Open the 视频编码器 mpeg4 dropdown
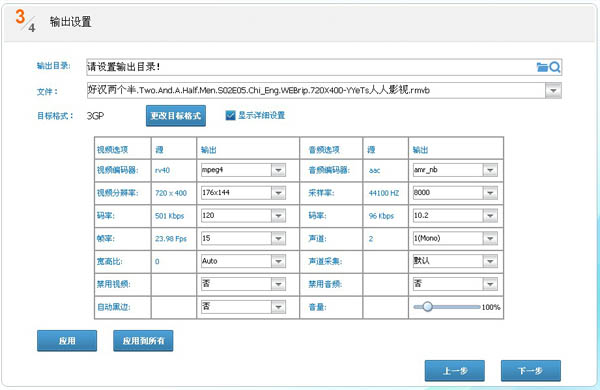The width and height of the screenshot is (600, 390). [x=278, y=170]
